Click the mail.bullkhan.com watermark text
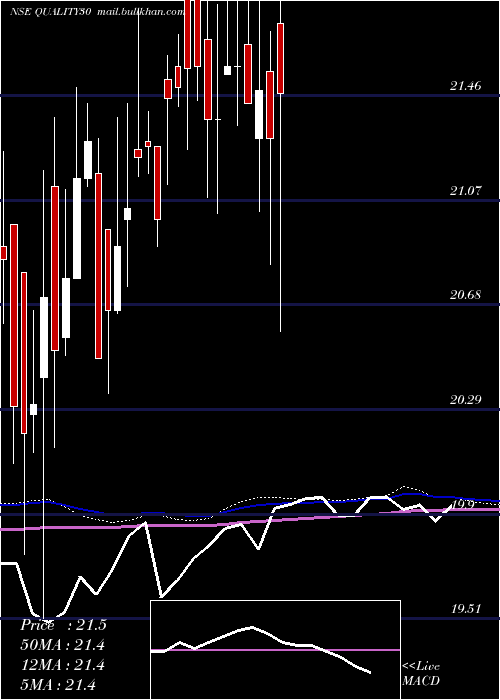The height and width of the screenshot is (700, 500). 140,12
